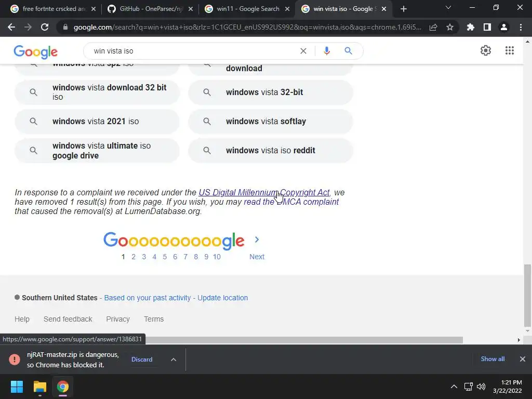Open Send feedback footer link

click(68, 319)
